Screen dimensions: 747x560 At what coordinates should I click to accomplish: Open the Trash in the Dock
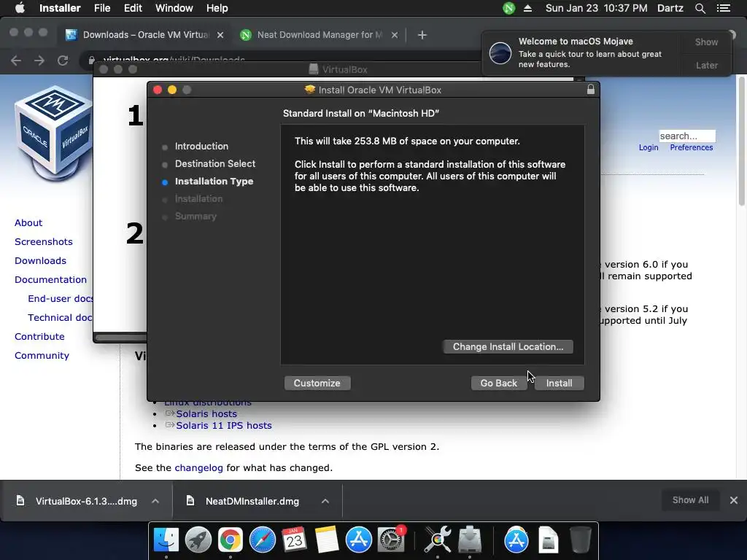580,540
